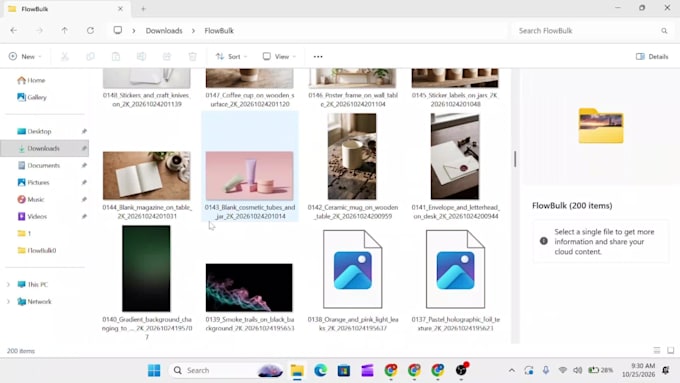Expand chevron before FlowBulk in address bar

coord(193,31)
